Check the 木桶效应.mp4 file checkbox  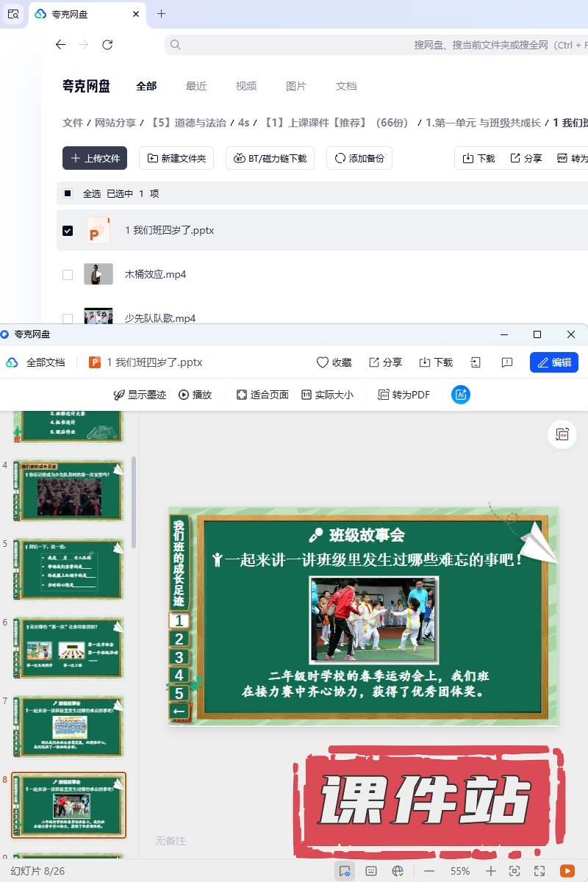click(x=68, y=275)
